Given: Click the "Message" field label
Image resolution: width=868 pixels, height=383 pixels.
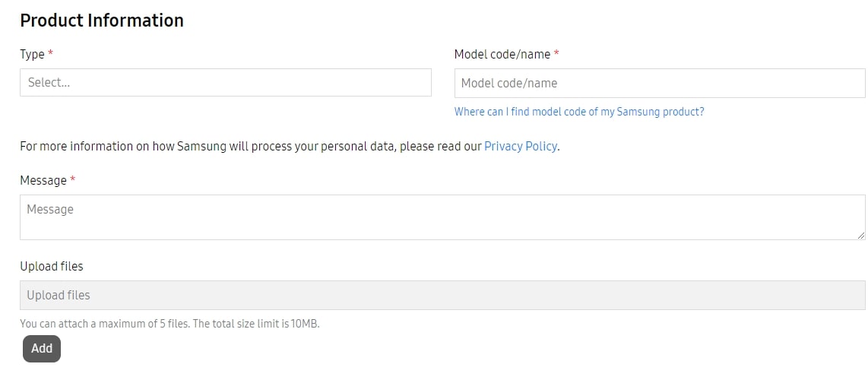Looking at the screenshot, I should click(x=43, y=180).
